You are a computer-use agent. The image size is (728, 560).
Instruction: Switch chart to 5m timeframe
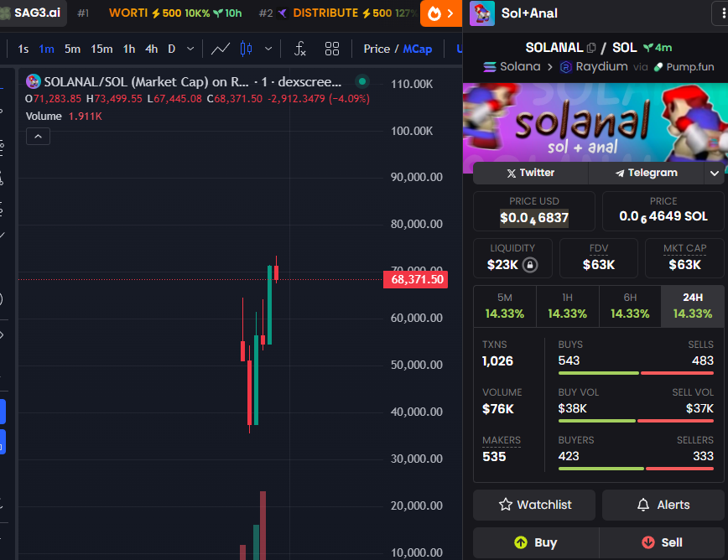pos(72,49)
